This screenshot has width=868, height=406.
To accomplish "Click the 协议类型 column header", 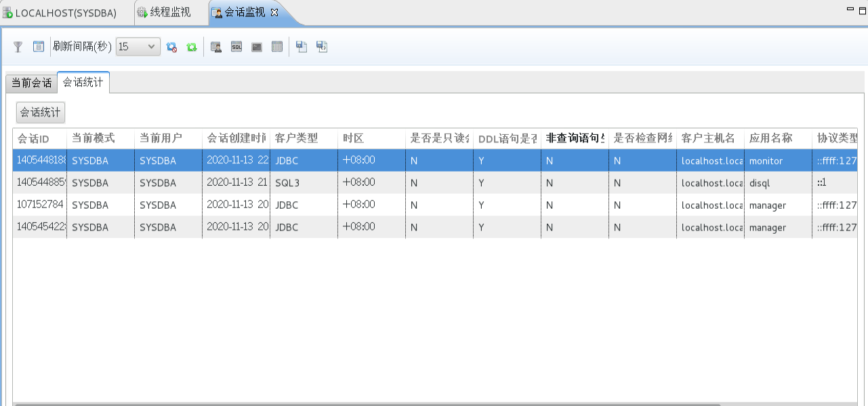I will 835,138.
